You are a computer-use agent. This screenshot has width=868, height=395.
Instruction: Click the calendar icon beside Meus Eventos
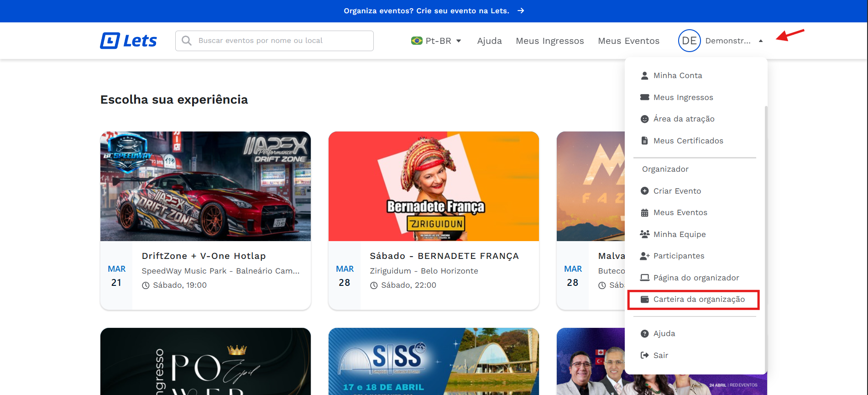coord(644,213)
